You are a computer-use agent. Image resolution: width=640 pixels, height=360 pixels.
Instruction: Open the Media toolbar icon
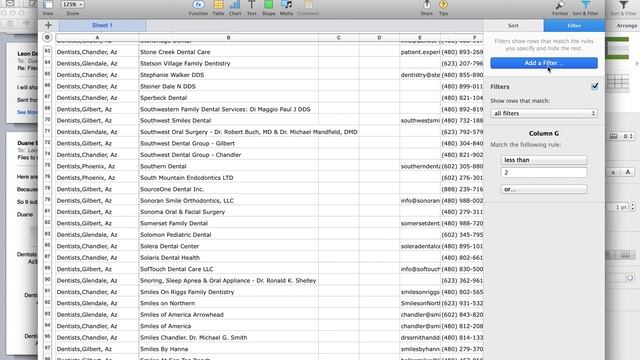tap(287, 5)
